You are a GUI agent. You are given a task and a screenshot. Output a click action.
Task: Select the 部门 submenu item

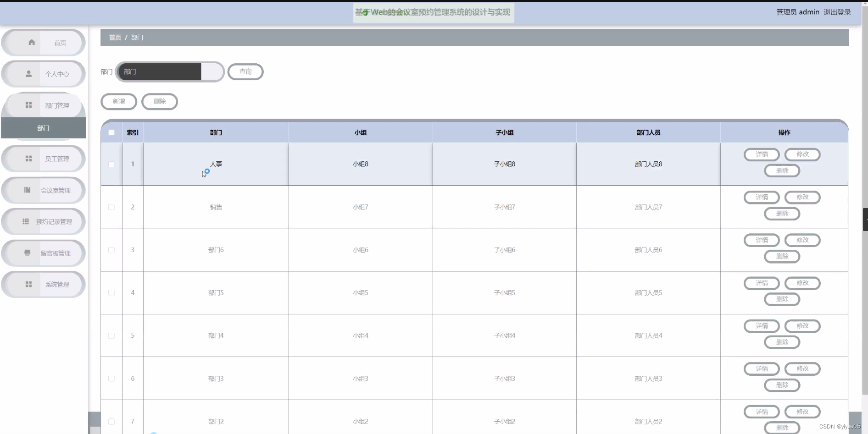[43, 128]
